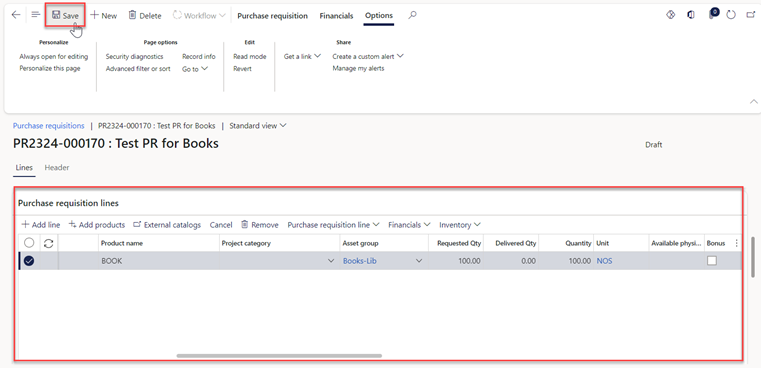Expand the Go to dropdown

195,69
